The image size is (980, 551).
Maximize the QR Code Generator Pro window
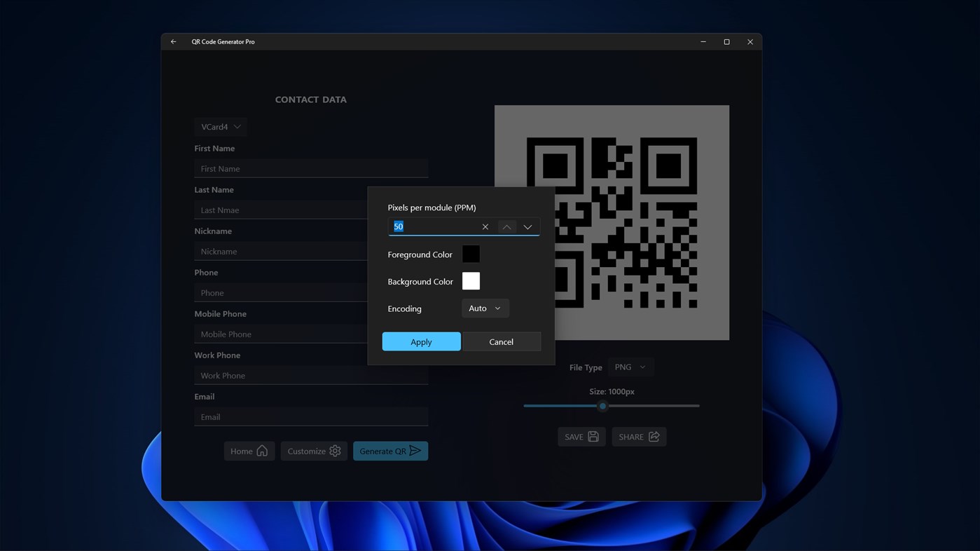click(x=726, y=42)
